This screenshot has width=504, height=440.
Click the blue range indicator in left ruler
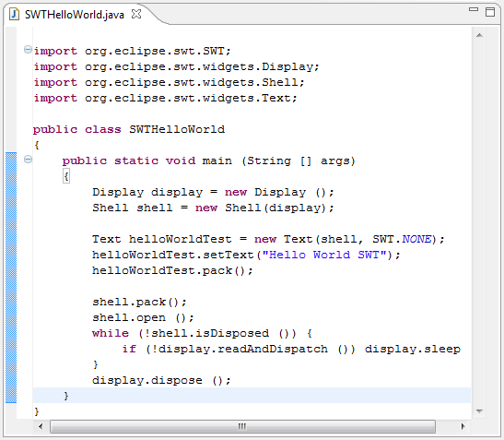click(x=11, y=278)
